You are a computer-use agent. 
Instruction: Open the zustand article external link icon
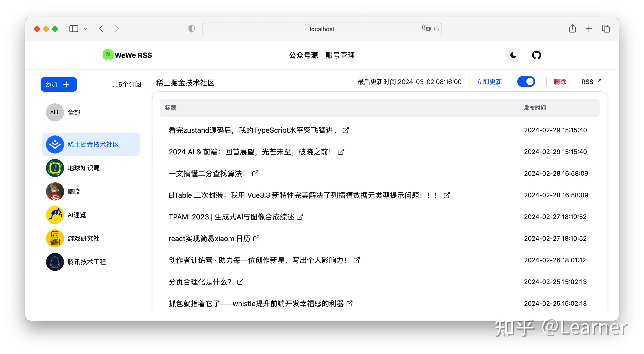[346, 130]
